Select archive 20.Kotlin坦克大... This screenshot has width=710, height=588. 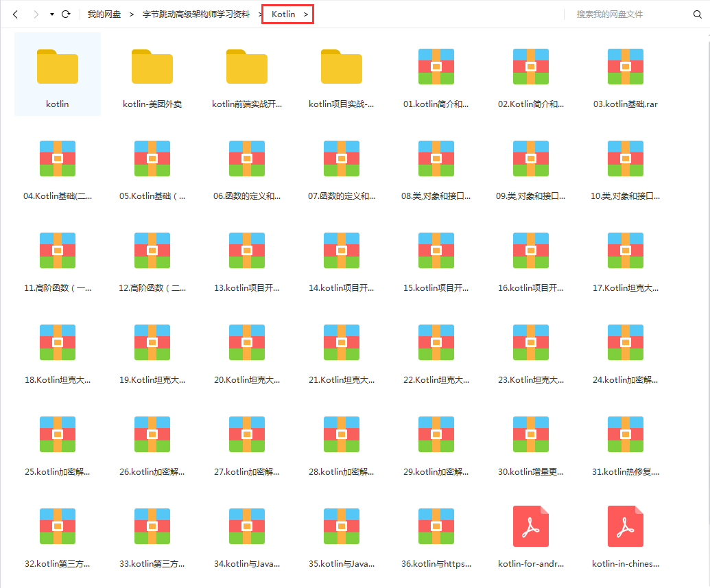(x=247, y=350)
